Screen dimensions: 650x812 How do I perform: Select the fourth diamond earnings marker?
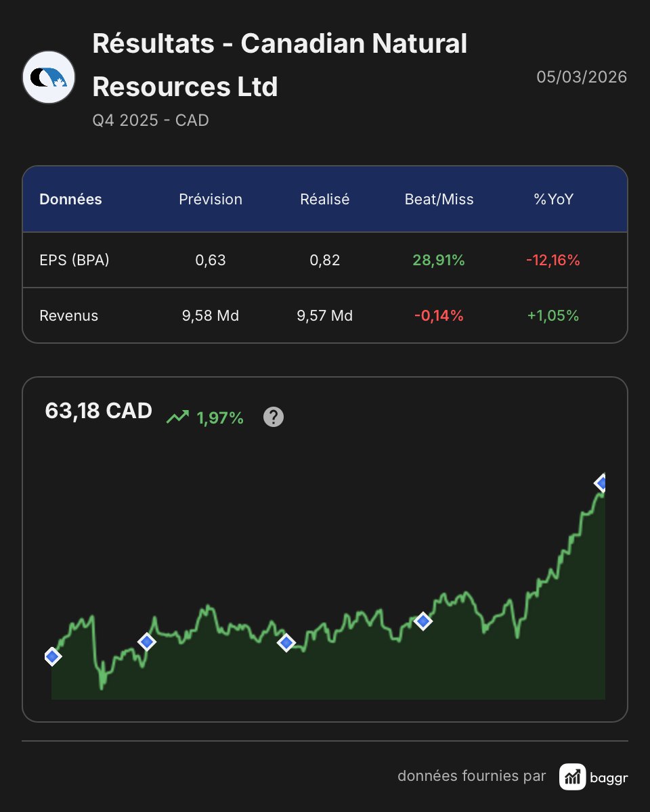[x=423, y=621]
